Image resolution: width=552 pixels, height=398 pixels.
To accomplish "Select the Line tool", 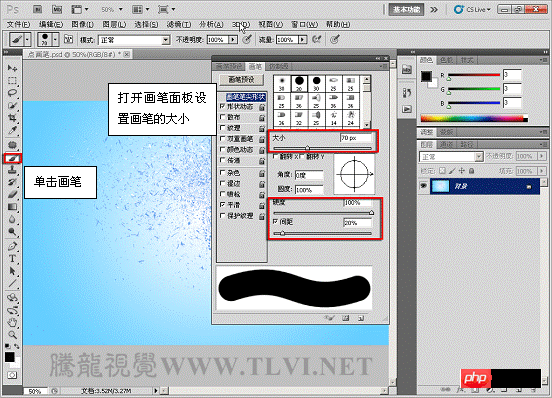I will (x=12, y=284).
